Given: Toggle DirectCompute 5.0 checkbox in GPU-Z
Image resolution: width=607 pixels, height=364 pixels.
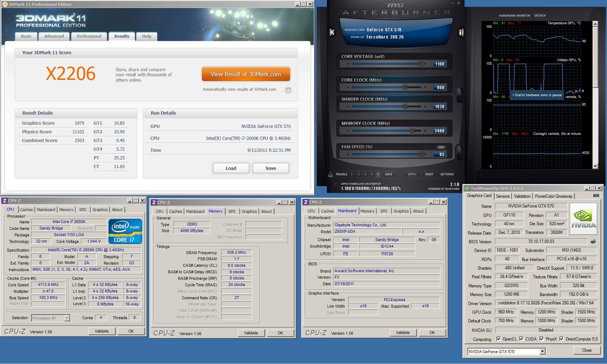Looking at the screenshot, I should [x=561, y=339].
